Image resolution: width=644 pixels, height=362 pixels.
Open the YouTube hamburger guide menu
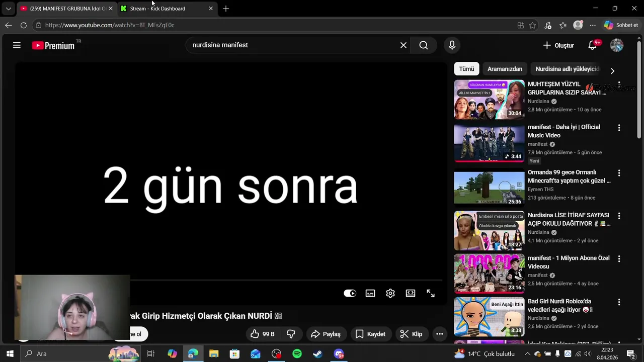tap(17, 45)
